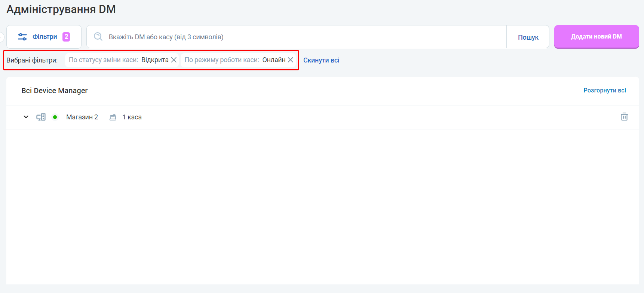The image size is (644, 293).
Task: Click Розгорнути всі link
Action: [x=605, y=91]
